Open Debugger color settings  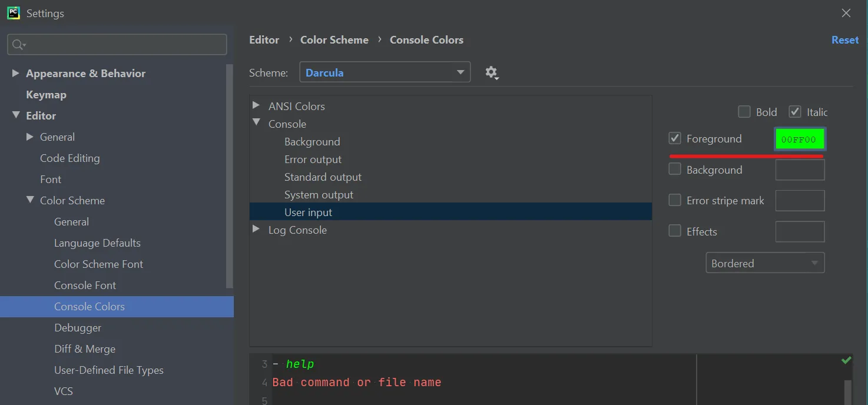click(x=78, y=327)
